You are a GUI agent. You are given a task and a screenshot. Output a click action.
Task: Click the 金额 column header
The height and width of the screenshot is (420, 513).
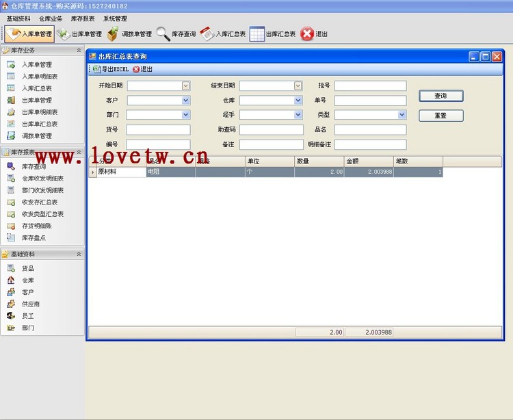369,161
